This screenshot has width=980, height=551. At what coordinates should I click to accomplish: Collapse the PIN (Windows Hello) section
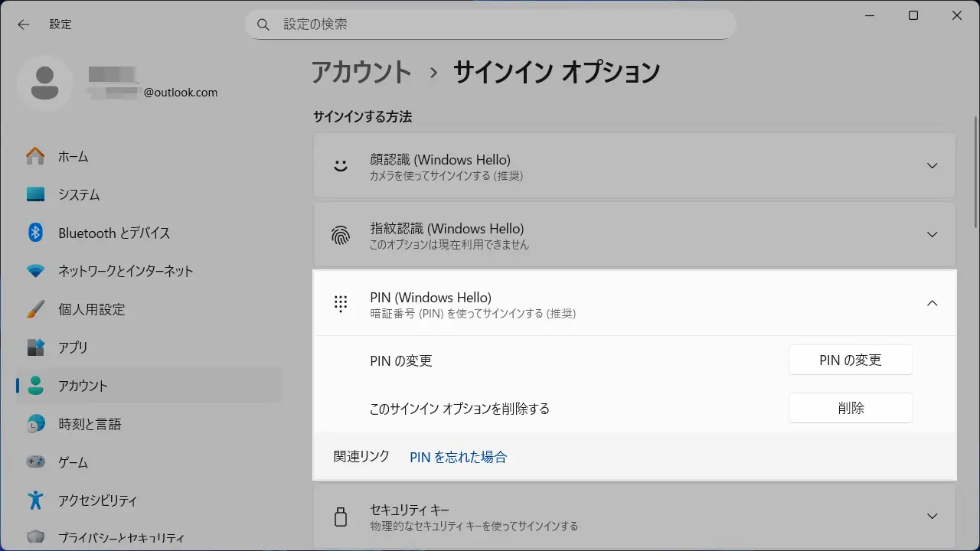tap(932, 303)
